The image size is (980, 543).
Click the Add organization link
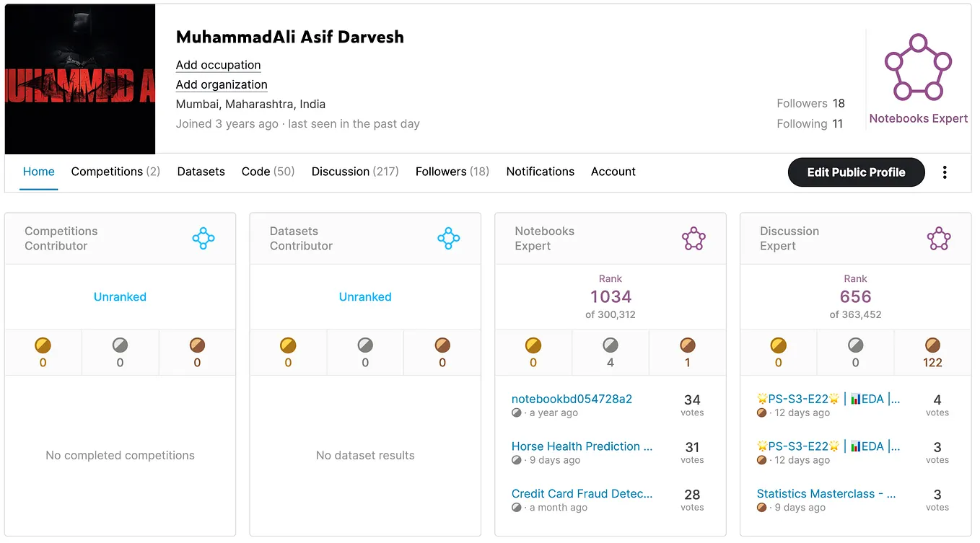222,84
